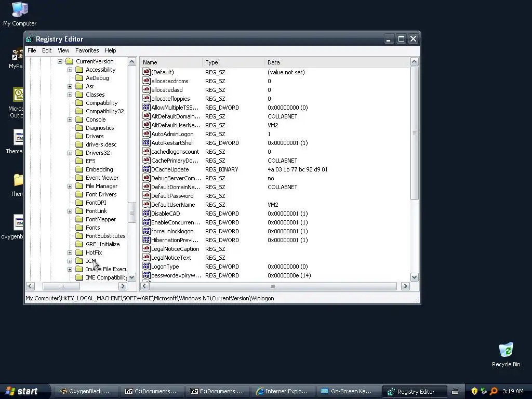Select the EFS folder icon

click(x=79, y=161)
